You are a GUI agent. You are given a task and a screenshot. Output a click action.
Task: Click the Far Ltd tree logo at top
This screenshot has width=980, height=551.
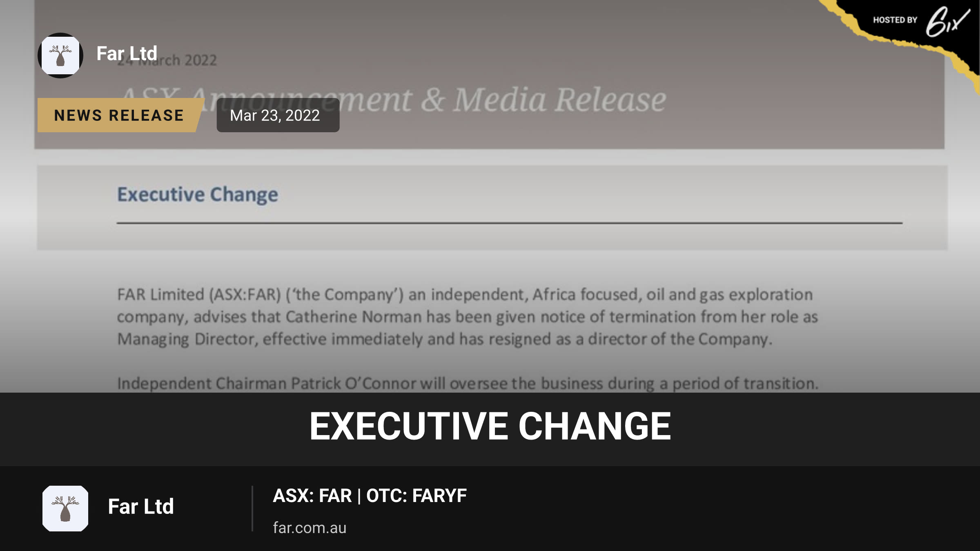pyautogui.click(x=60, y=56)
